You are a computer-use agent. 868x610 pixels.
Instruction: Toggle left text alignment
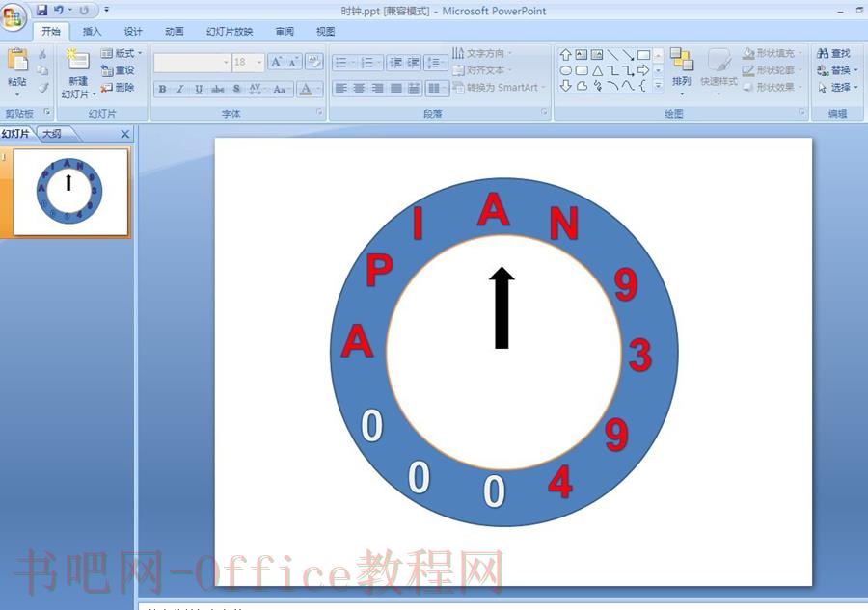coord(341,88)
